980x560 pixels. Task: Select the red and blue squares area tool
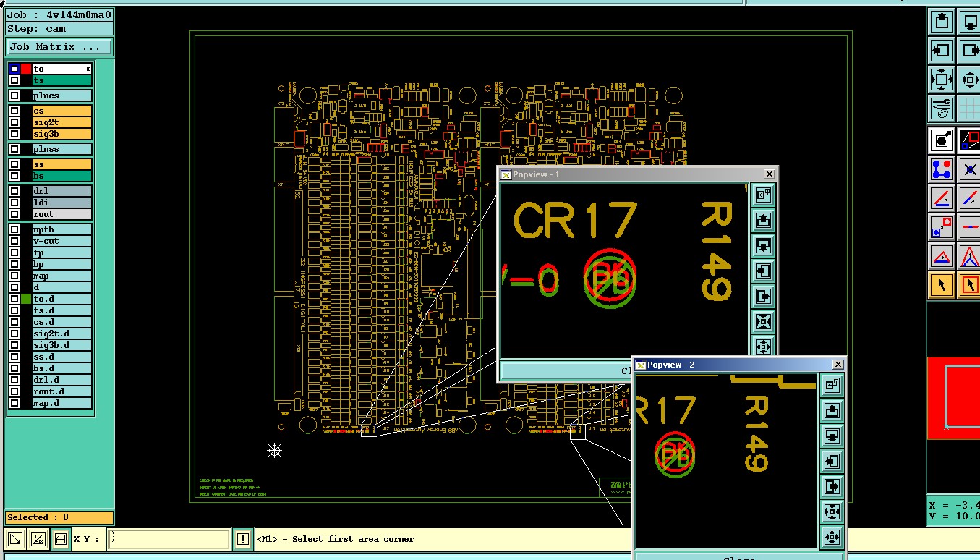coord(969,140)
